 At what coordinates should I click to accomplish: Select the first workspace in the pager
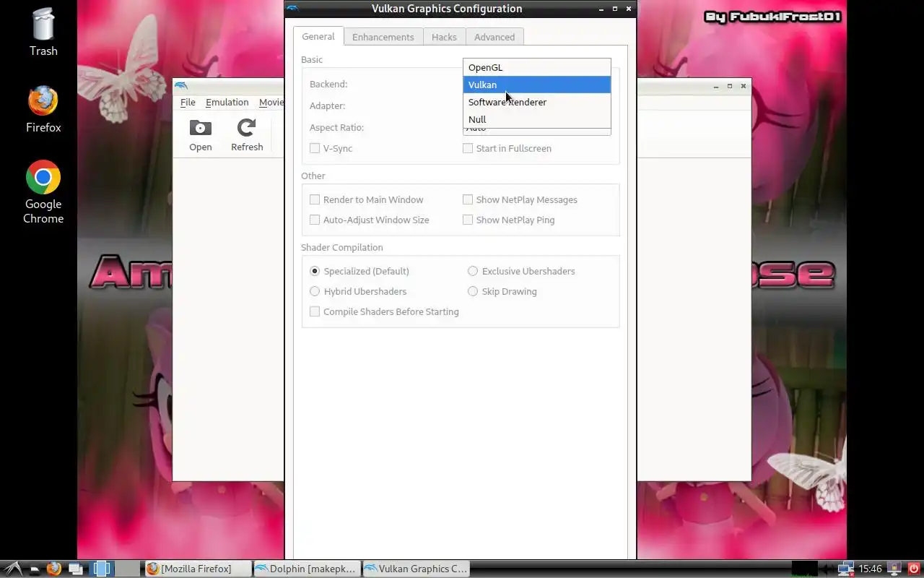click(102, 569)
